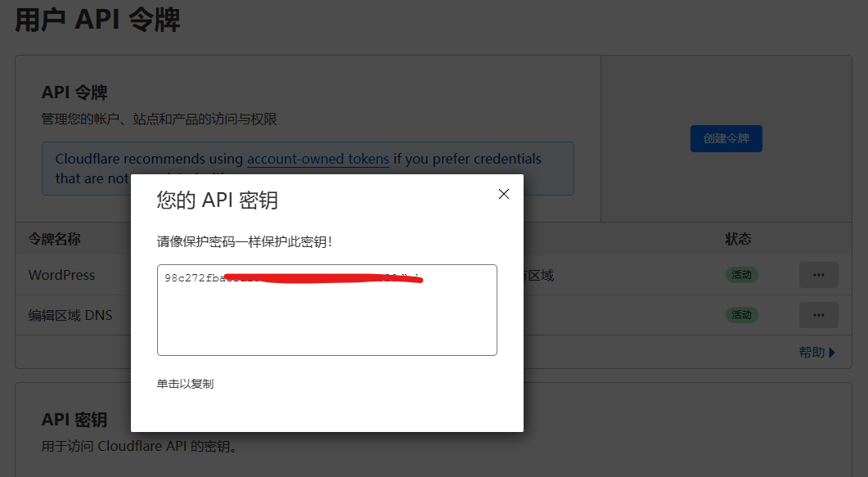This screenshot has height=477, width=868.
Task: Click the 令牌名称 column header
Action: 55,239
